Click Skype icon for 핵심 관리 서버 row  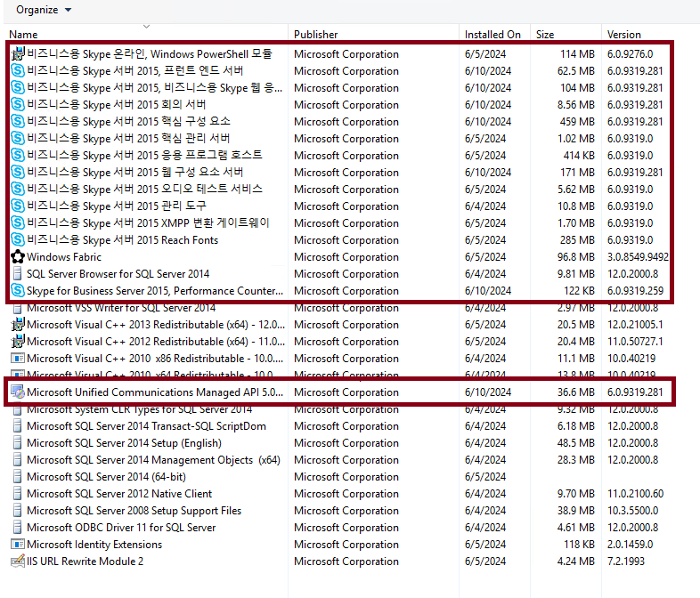coord(18,139)
